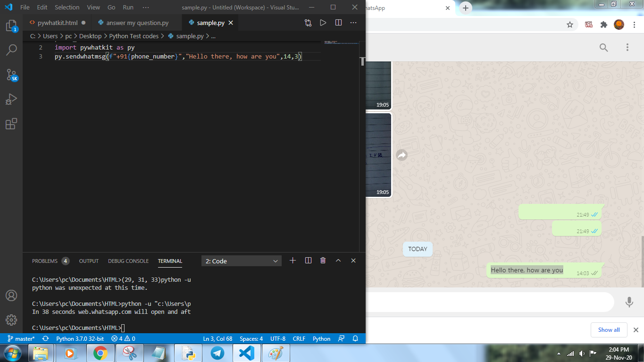This screenshot has width=644, height=362.
Task: Open the OUTPUT panel tab
Action: pyautogui.click(x=89, y=261)
